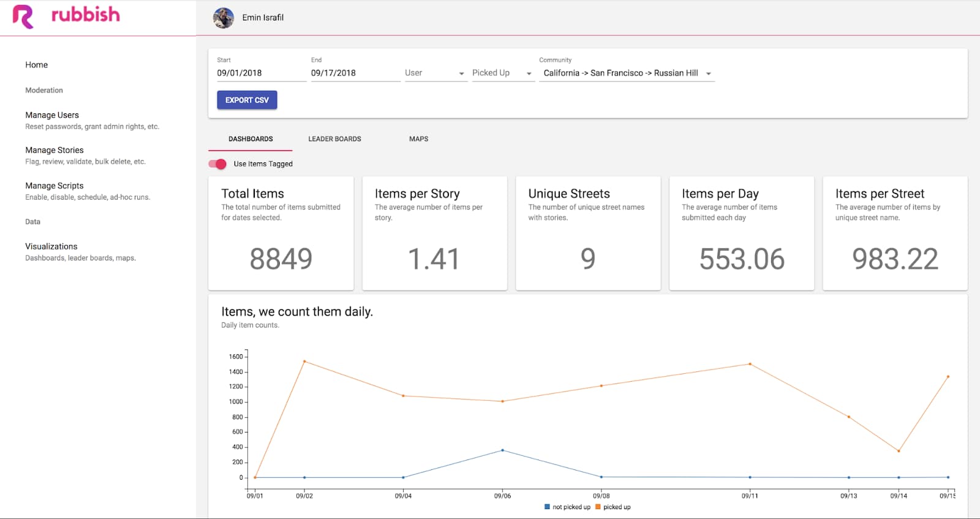
Task: Click the Items per Street value 983.22
Action: (x=895, y=259)
